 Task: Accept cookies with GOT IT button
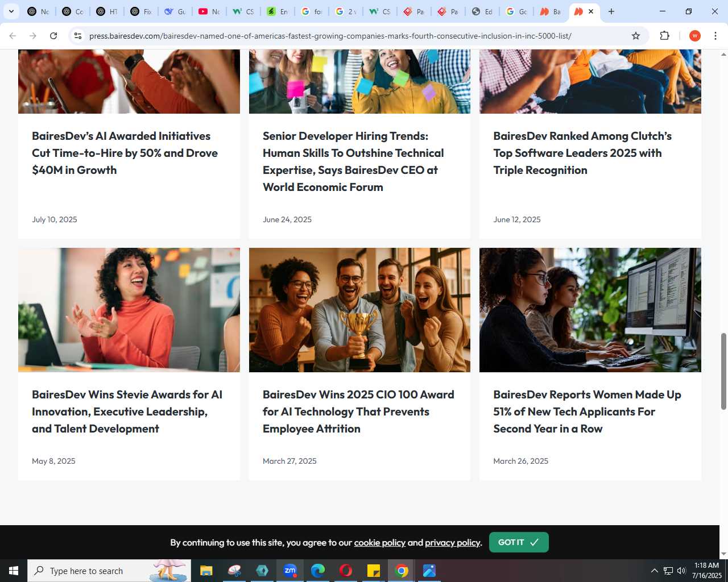(519, 542)
